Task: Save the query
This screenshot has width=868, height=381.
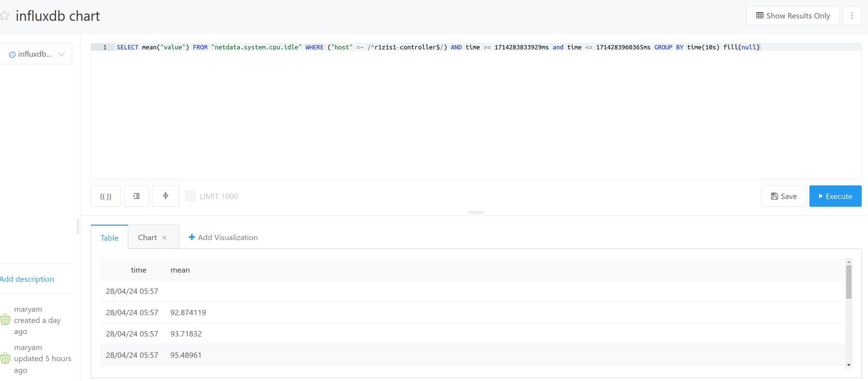Action: coord(784,196)
